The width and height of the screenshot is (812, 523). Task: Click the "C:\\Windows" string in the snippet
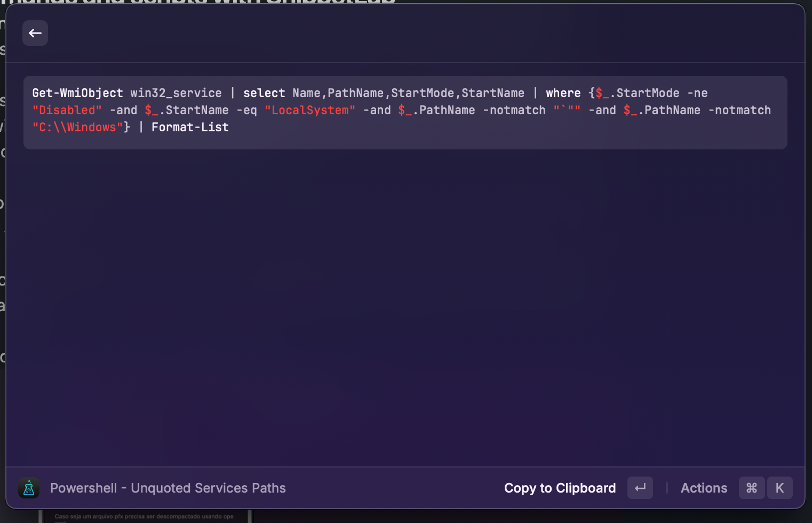click(x=78, y=127)
